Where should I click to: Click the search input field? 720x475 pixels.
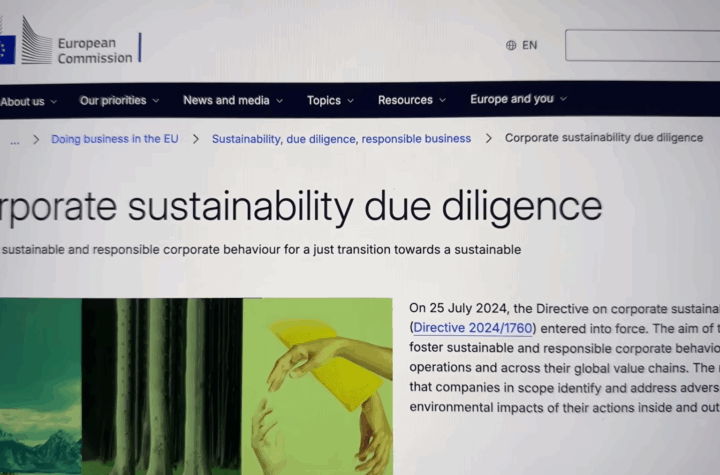(642, 45)
